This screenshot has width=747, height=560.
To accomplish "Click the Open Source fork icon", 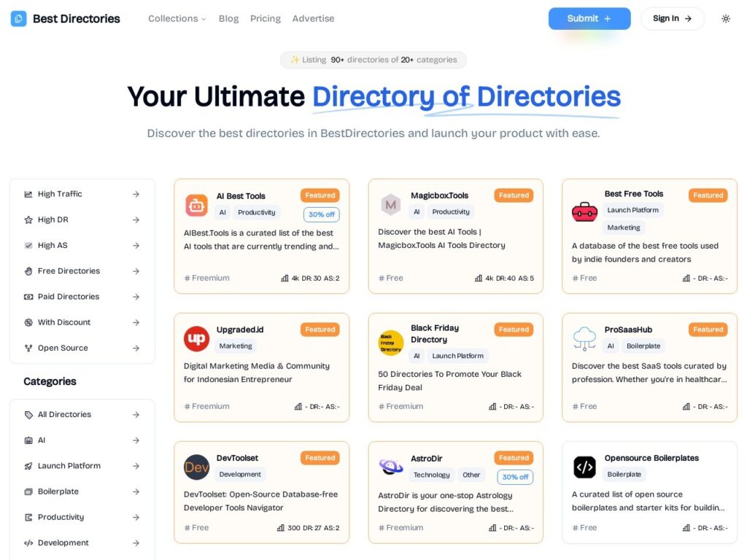I will tap(28, 349).
